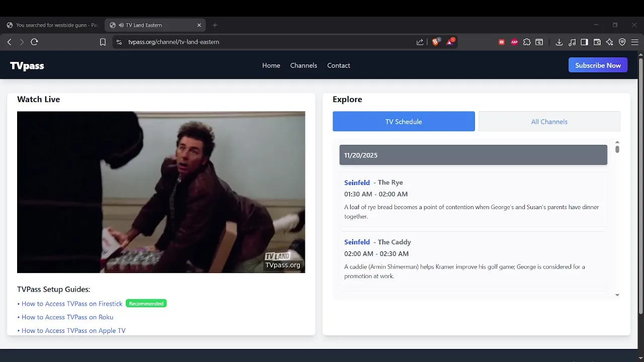The height and width of the screenshot is (362, 644).
Task: Open How to Access TVPass on Apple TV
Action: click(73, 331)
